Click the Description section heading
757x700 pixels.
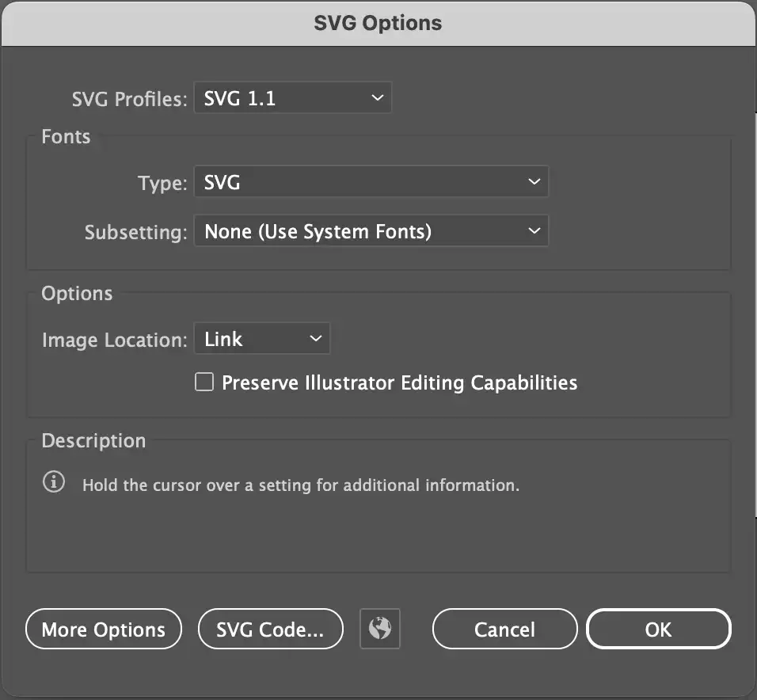pos(93,441)
